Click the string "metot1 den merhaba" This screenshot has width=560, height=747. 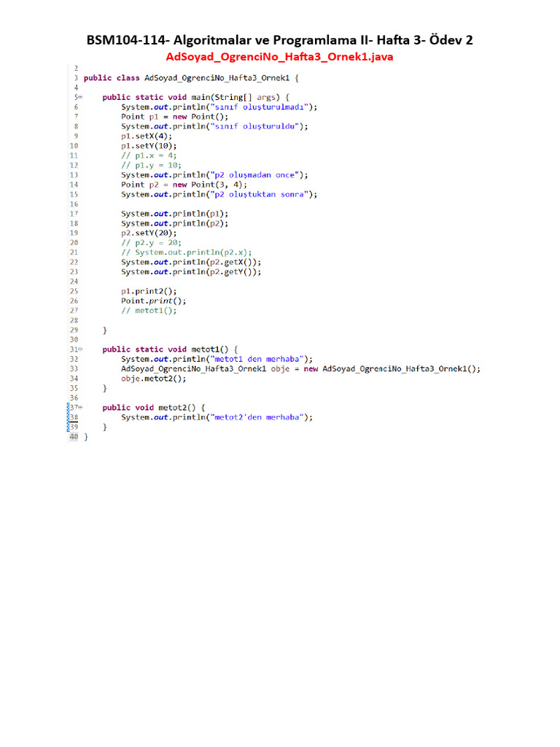click(257, 359)
